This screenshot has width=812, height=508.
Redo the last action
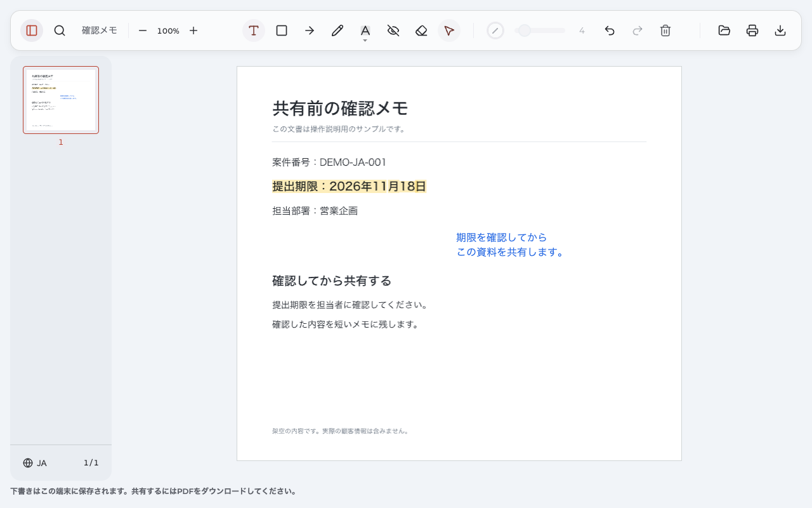pyautogui.click(x=638, y=30)
